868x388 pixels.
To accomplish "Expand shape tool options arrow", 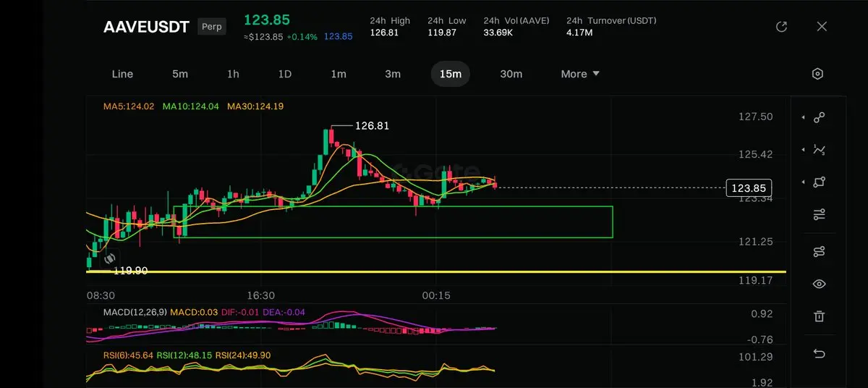I will [803, 182].
